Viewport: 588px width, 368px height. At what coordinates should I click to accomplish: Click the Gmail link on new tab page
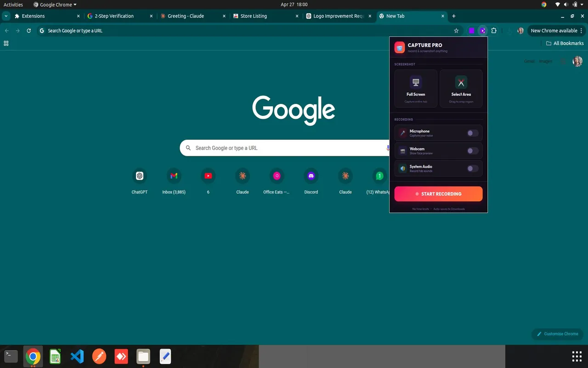(x=529, y=61)
